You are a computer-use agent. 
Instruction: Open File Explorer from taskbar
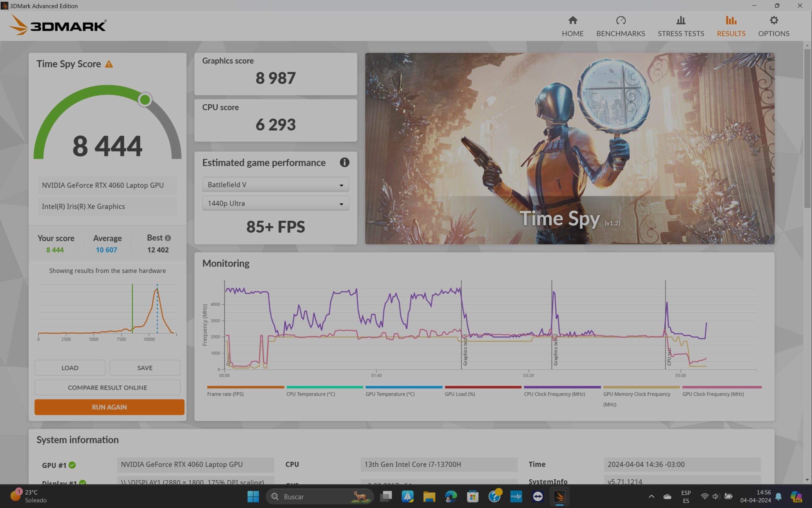tap(429, 496)
